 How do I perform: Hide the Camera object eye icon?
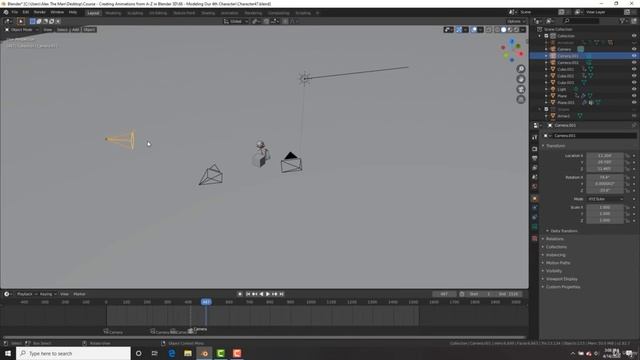pos(634,49)
